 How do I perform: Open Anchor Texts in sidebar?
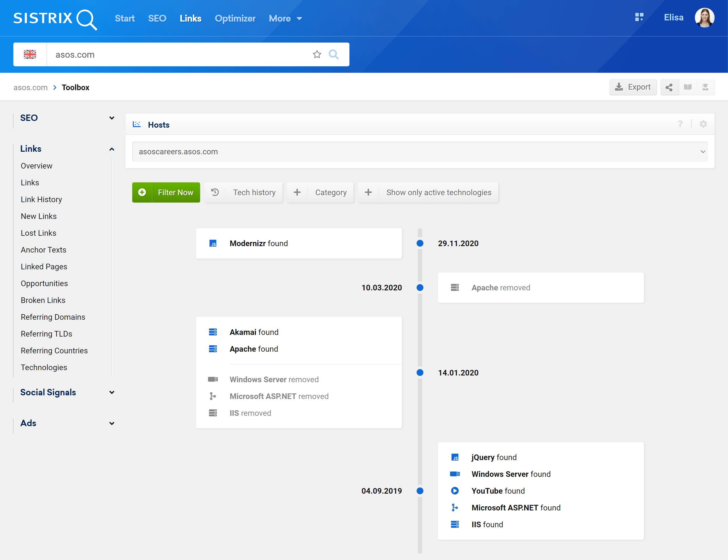(43, 250)
